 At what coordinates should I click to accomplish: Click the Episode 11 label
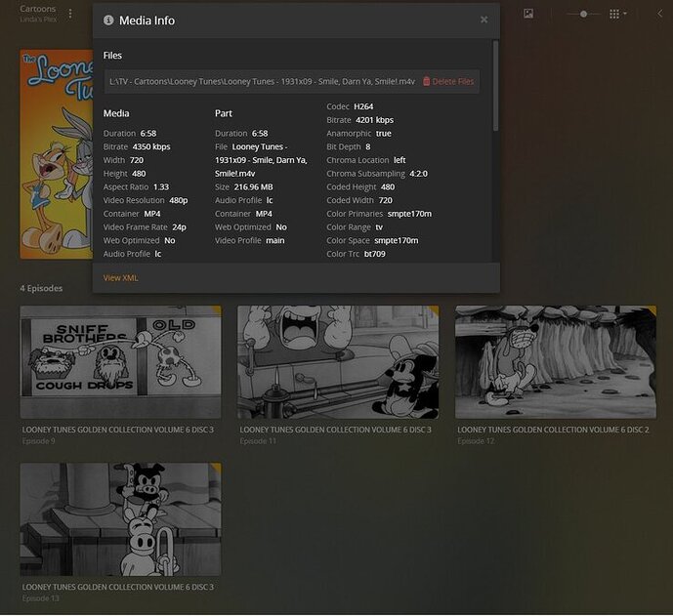pyautogui.click(x=258, y=441)
